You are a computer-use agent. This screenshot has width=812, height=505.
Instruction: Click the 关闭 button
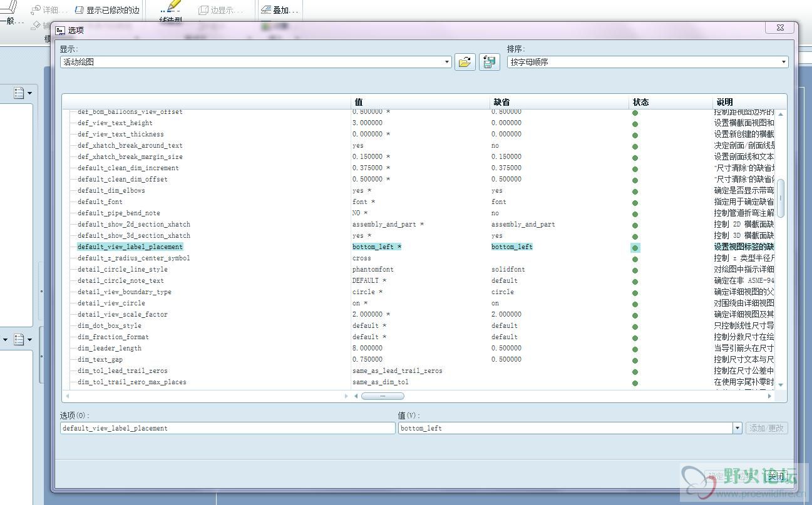776,477
